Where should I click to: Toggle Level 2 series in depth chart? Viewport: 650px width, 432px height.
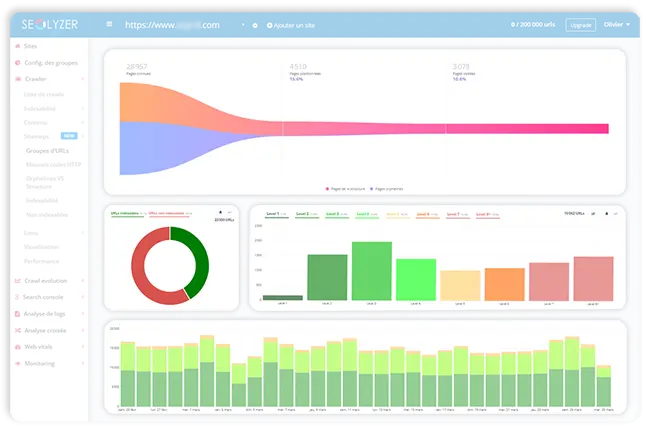tap(306, 214)
